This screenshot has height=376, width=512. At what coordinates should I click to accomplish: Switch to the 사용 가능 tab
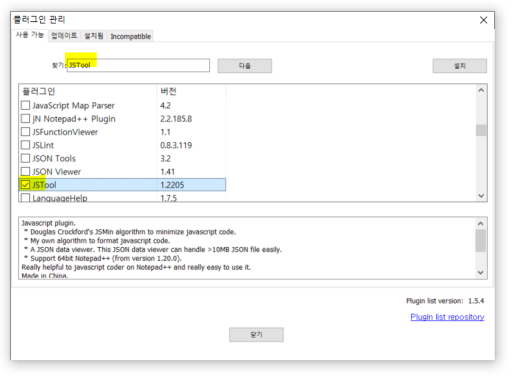click(x=30, y=35)
